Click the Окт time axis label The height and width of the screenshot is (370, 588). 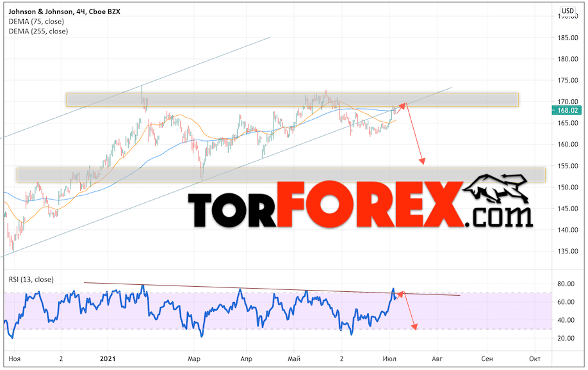[x=535, y=358]
